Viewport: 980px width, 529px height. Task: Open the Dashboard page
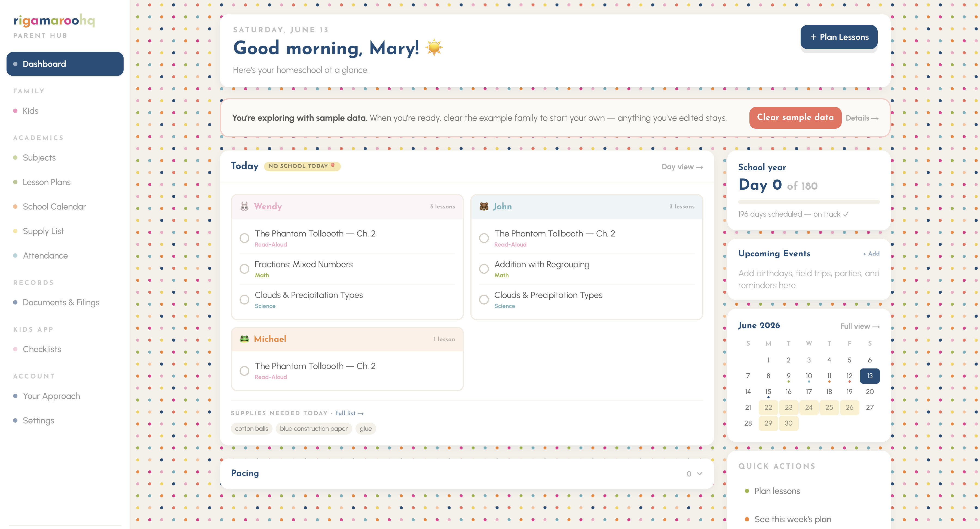point(65,64)
